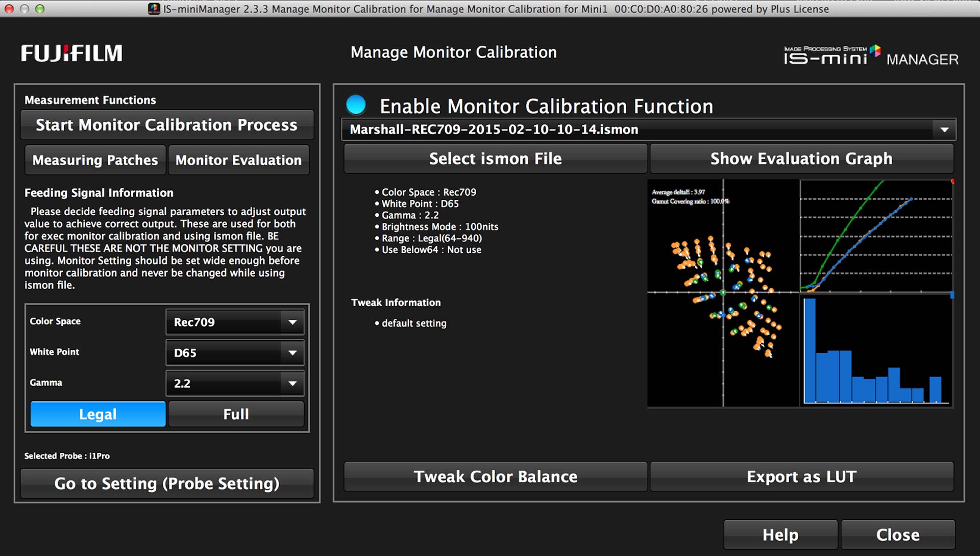Click the 'Tweak Information' heading
This screenshot has height=556, width=980.
[x=396, y=302]
